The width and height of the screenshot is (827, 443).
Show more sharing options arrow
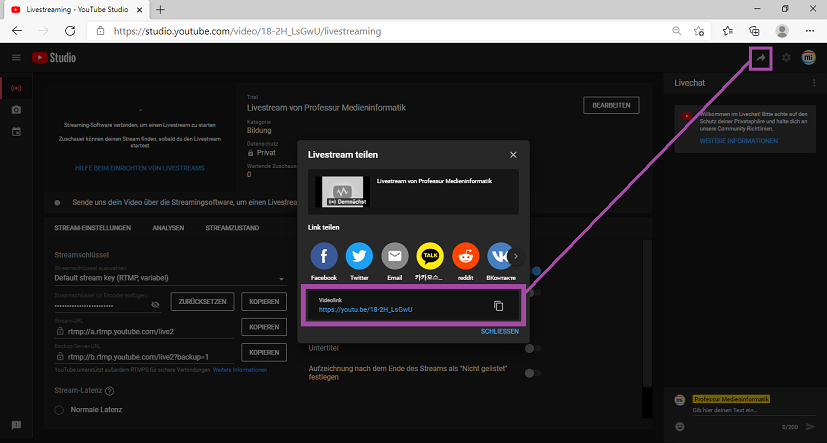coord(516,257)
